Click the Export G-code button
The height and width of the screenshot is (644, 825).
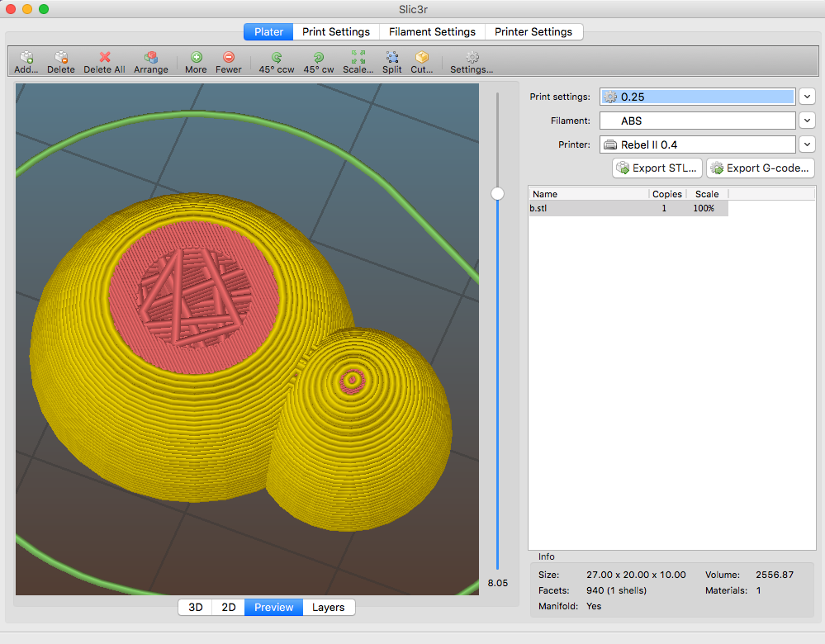click(761, 168)
